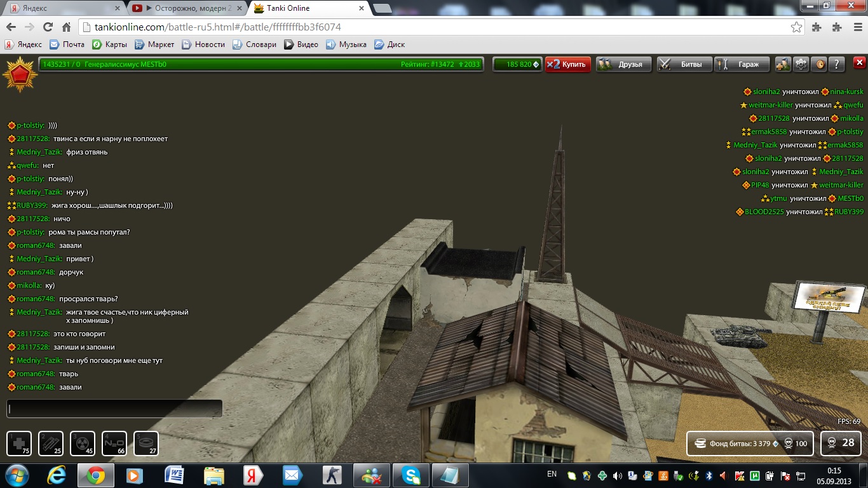Click PIP48 in the kill feed
This screenshot has height=488, width=868.
(x=760, y=185)
